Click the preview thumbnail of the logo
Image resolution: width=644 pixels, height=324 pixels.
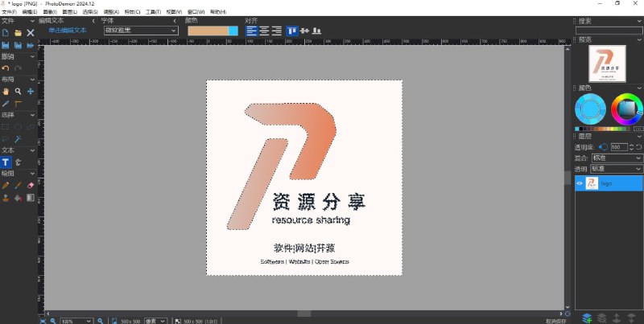pyautogui.click(x=607, y=64)
